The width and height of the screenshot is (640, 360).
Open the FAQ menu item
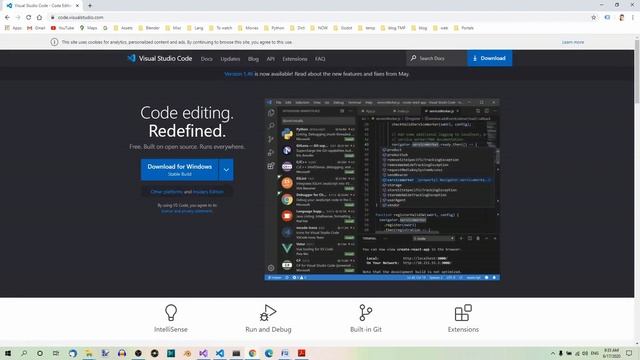coord(320,59)
